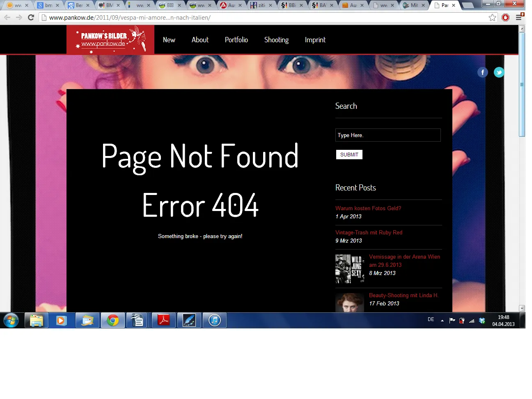This screenshot has width=532, height=399.
Task: Click the page's vertical scrollbar down arrow
Action: pos(522,308)
